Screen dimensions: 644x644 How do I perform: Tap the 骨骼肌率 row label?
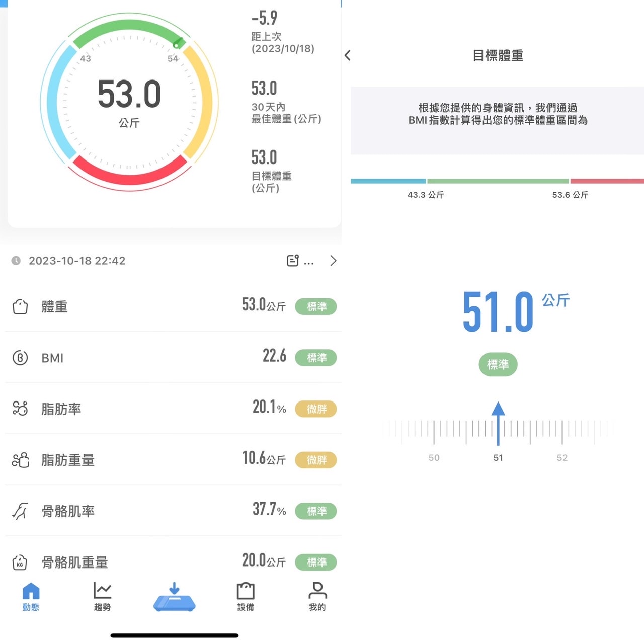[x=68, y=511]
